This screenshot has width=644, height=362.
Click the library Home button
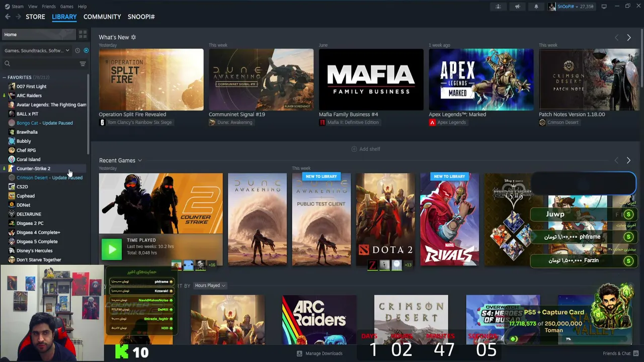[x=38, y=35]
